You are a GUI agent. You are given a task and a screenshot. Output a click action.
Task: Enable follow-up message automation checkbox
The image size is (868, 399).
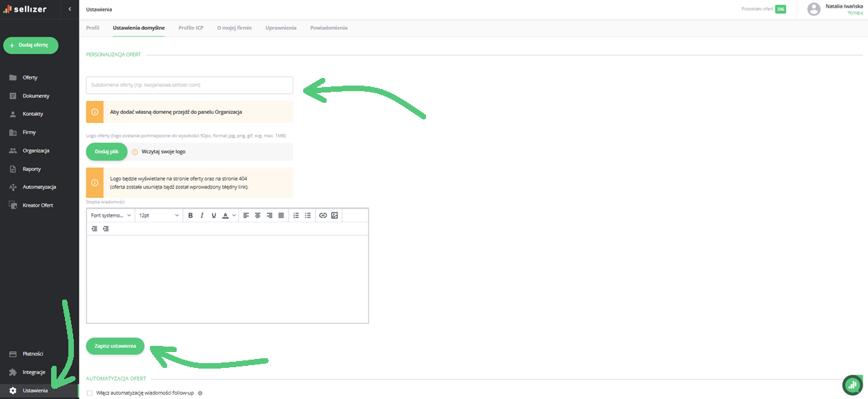90,393
